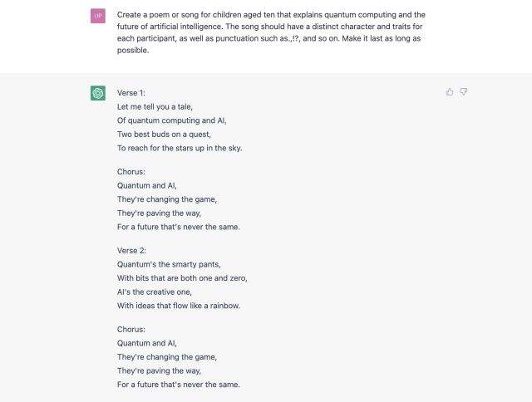Click the user prompt message text
532x402 pixels.
(x=271, y=32)
